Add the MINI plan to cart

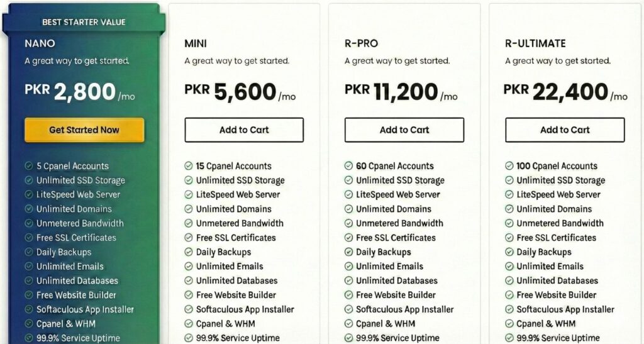point(244,130)
